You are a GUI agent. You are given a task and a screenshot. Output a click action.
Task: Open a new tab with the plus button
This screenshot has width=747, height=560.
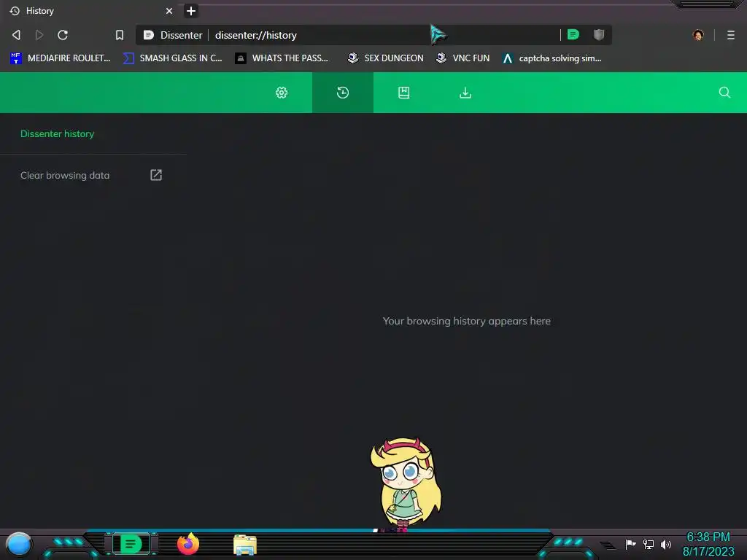(191, 11)
